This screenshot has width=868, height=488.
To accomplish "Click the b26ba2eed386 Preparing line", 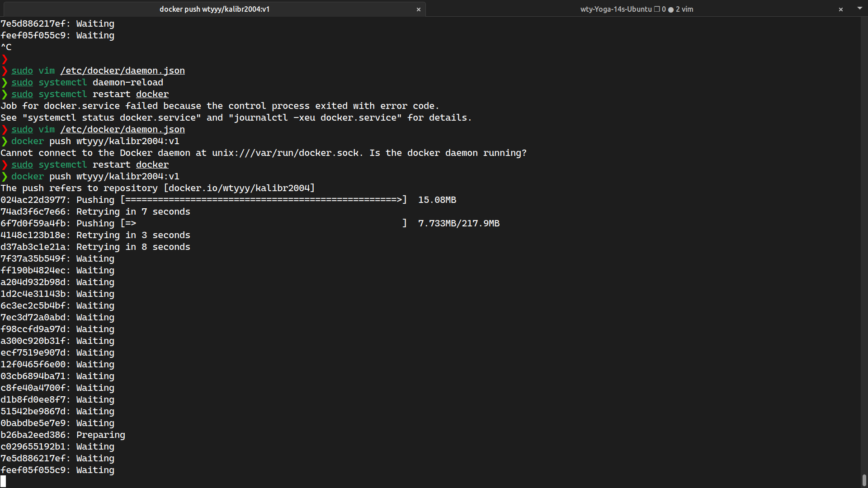I will [x=63, y=435].
